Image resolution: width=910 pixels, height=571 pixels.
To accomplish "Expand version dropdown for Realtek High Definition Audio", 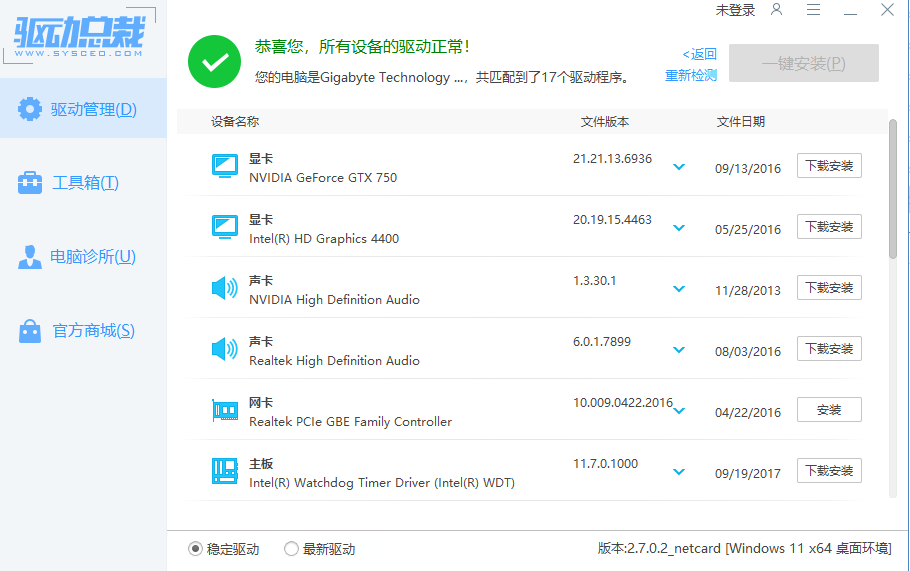I will tap(679, 350).
